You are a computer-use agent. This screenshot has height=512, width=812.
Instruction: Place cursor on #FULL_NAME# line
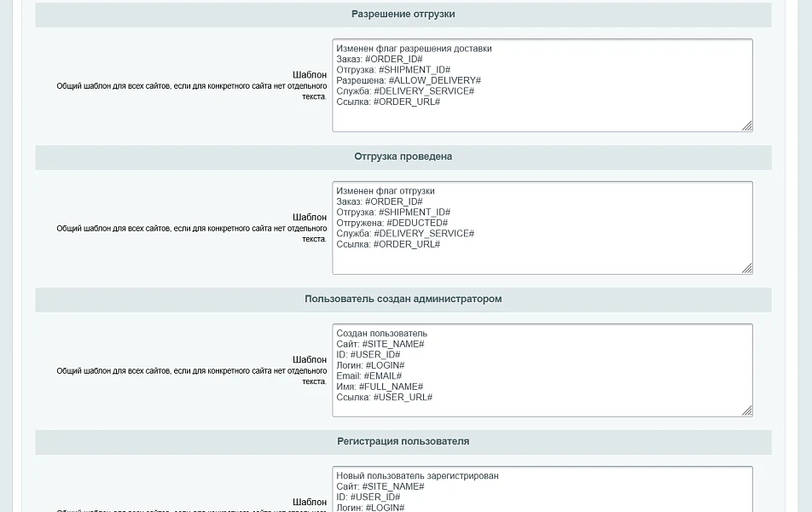[x=380, y=387]
